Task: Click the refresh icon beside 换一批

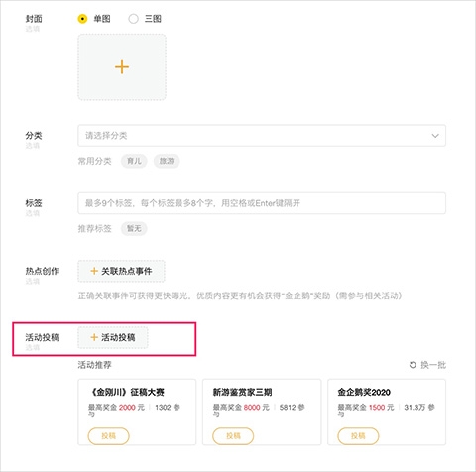Action: tap(413, 365)
